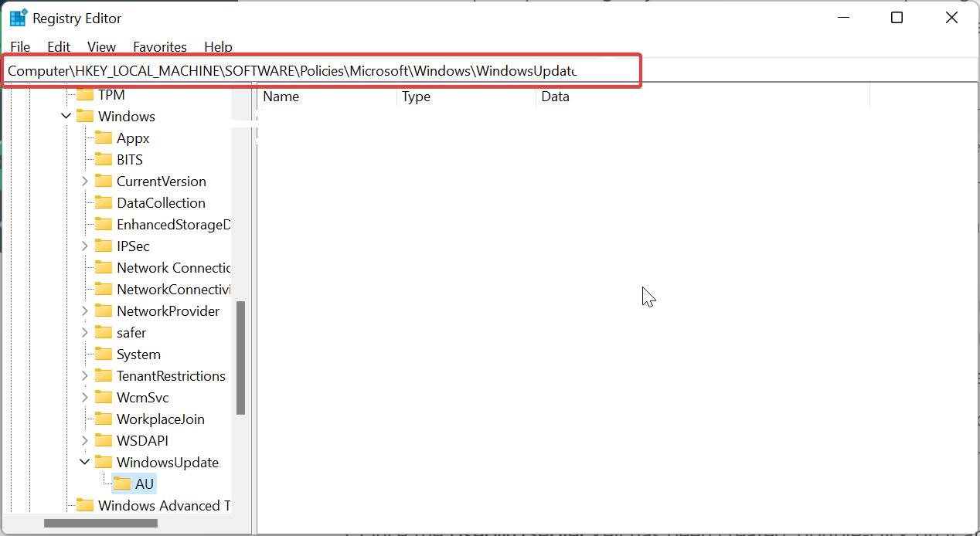Click the CurrentVersion folder icon
The width and height of the screenshot is (980, 536).
coord(104,181)
